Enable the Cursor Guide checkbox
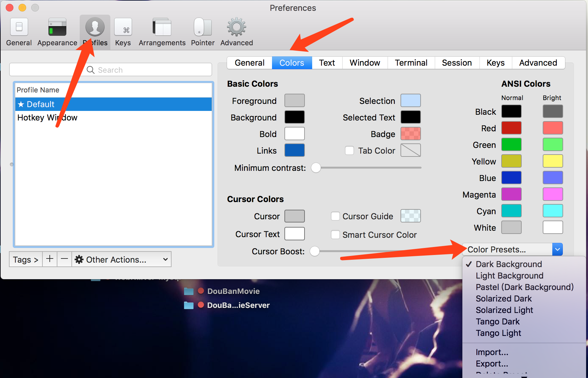Viewport: 588px width, 378px height. [335, 216]
